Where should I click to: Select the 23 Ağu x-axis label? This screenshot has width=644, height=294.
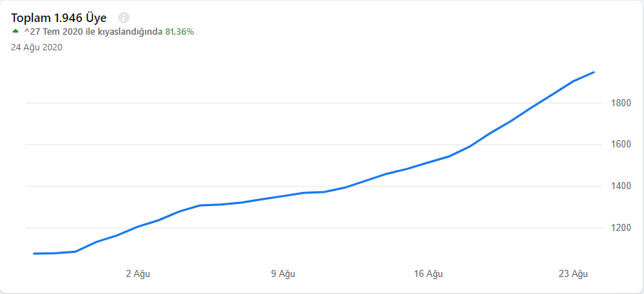click(x=573, y=274)
